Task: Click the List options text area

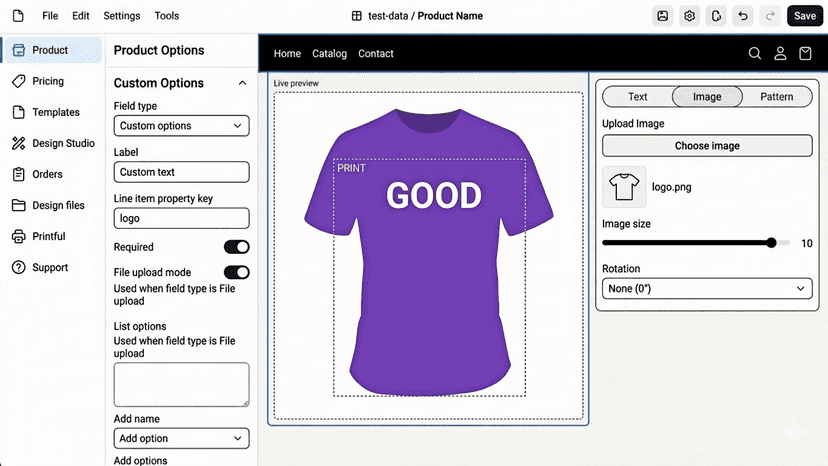Action: click(181, 385)
